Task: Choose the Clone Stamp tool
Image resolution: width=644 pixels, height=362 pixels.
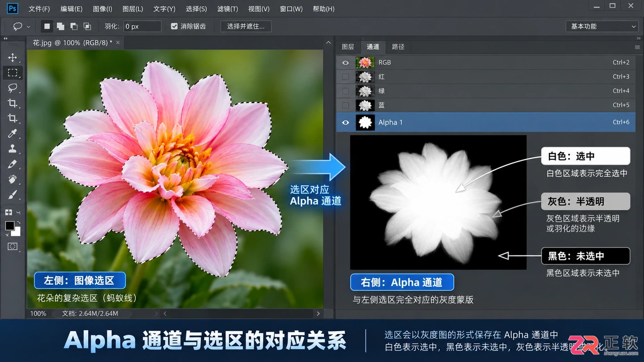Action: pyautogui.click(x=13, y=149)
